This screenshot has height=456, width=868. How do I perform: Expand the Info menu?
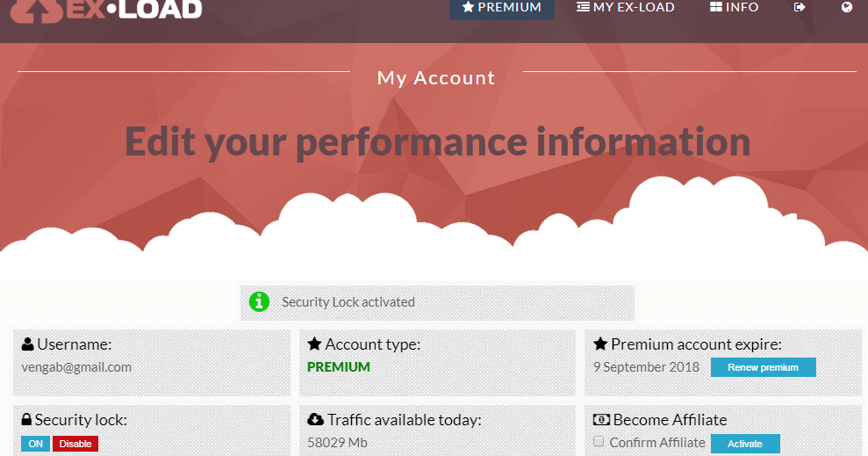735,8
